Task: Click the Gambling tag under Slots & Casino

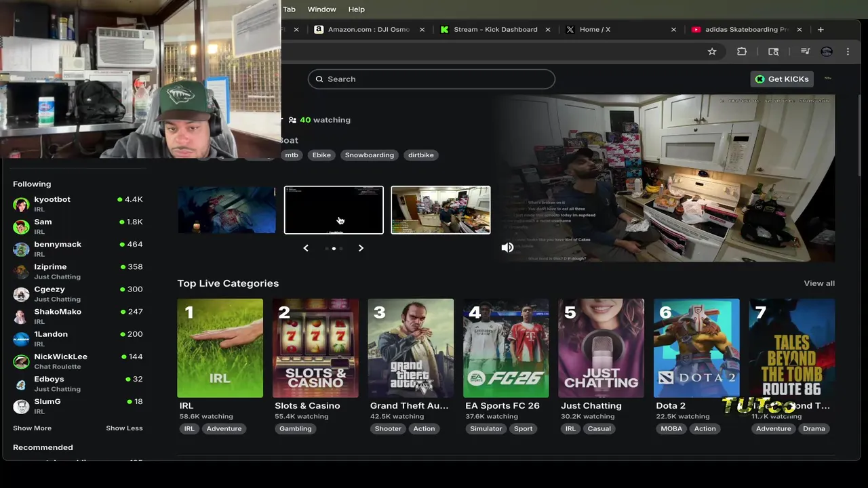Action: 296,428
